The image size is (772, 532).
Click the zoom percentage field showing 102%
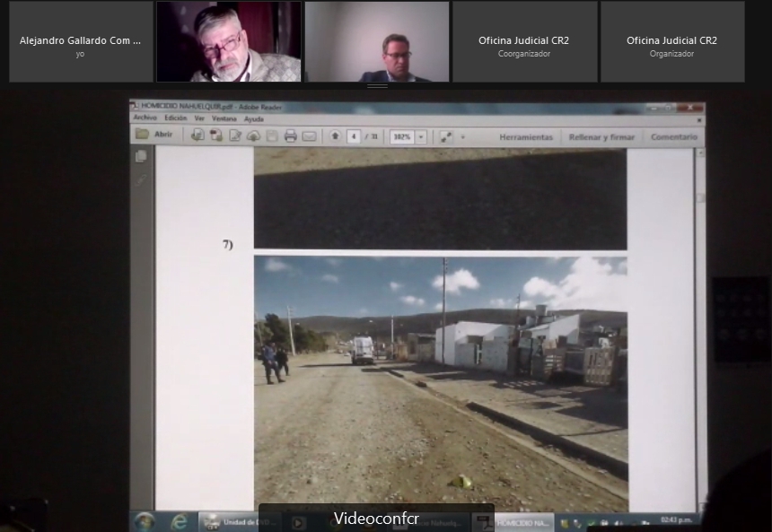(x=403, y=137)
